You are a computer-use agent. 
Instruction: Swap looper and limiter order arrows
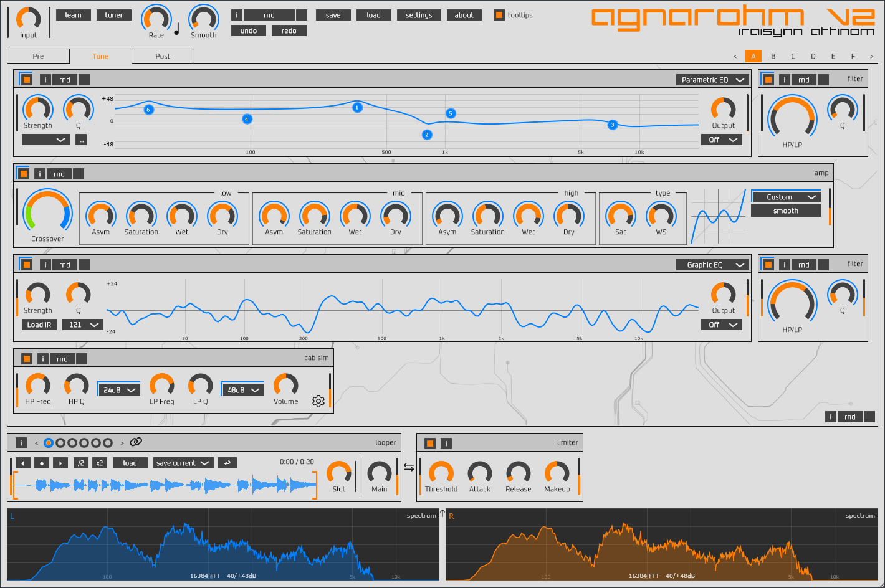pos(409,467)
